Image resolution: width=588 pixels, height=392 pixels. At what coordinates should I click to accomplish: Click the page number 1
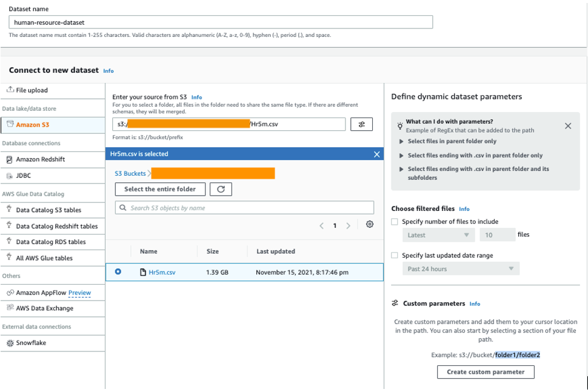coord(335,225)
